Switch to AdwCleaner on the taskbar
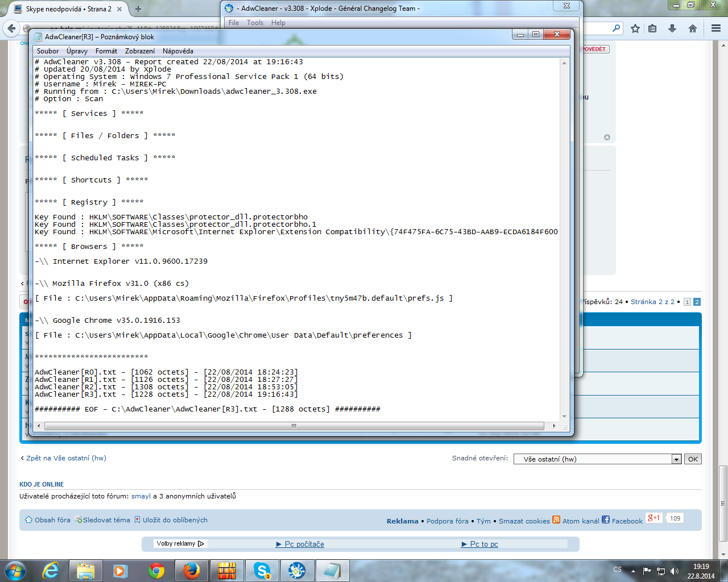This screenshot has height=582, width=728. click(297, 571)
